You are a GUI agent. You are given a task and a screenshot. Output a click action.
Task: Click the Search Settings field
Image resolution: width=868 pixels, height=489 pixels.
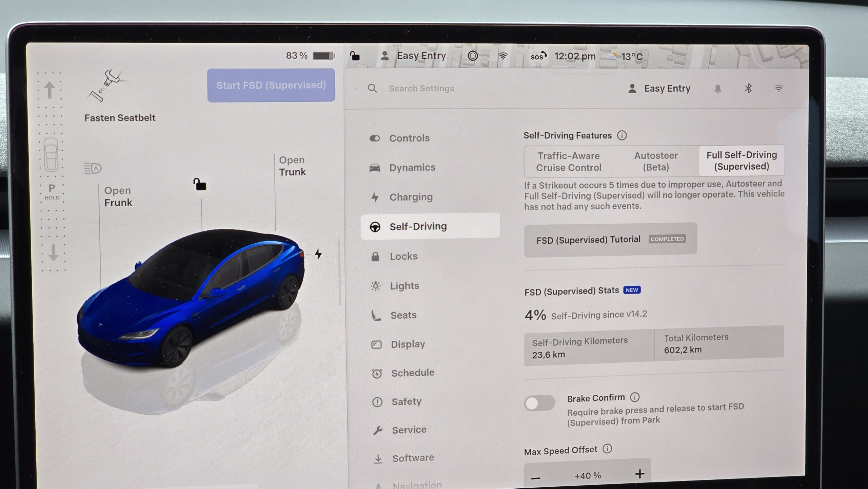(x=421, y=89)
